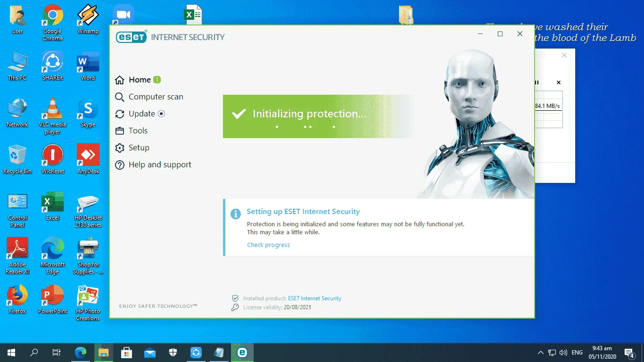Open the Action Center notifications
Image resolution: width=644 pixels, height=362 pixels.
pos(629,352)
